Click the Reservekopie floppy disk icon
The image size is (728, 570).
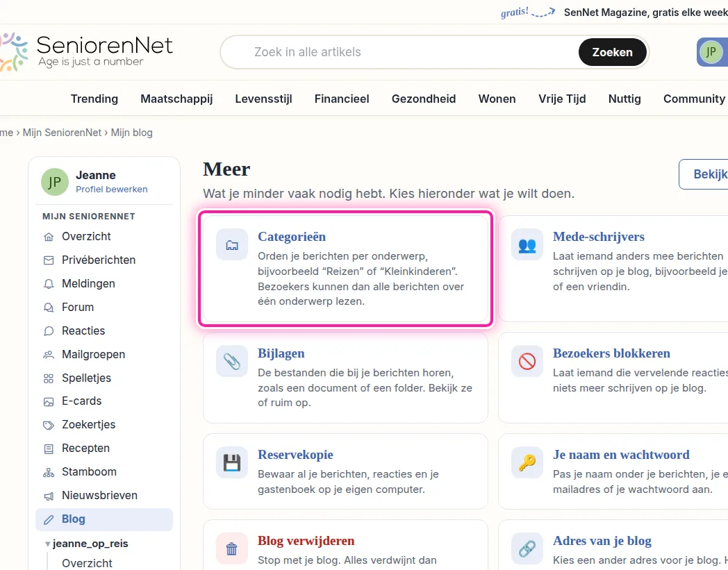(232, 462)
